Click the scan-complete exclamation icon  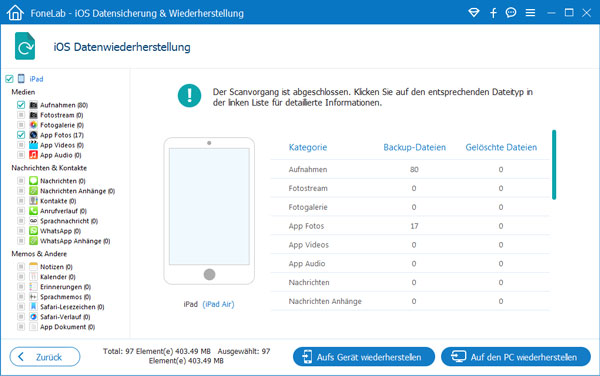coord(189,95)
